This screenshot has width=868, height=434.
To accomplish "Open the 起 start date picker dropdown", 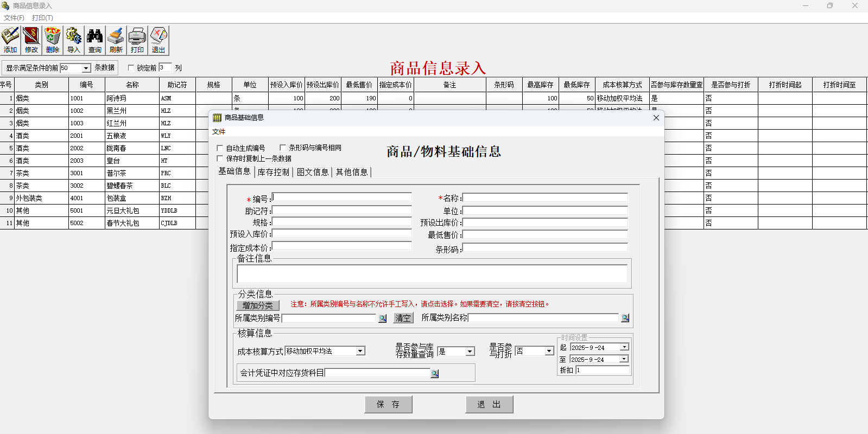I will 624,347.
